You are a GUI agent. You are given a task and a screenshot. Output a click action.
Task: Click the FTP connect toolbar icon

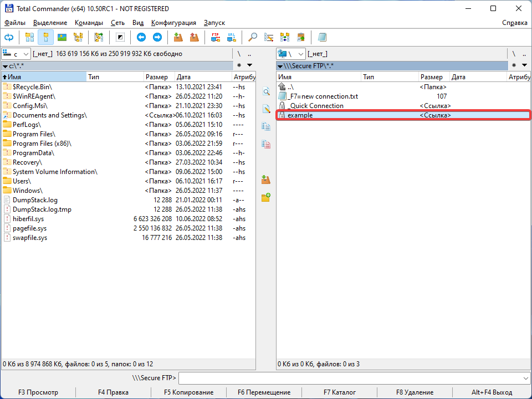pos(215,37)
